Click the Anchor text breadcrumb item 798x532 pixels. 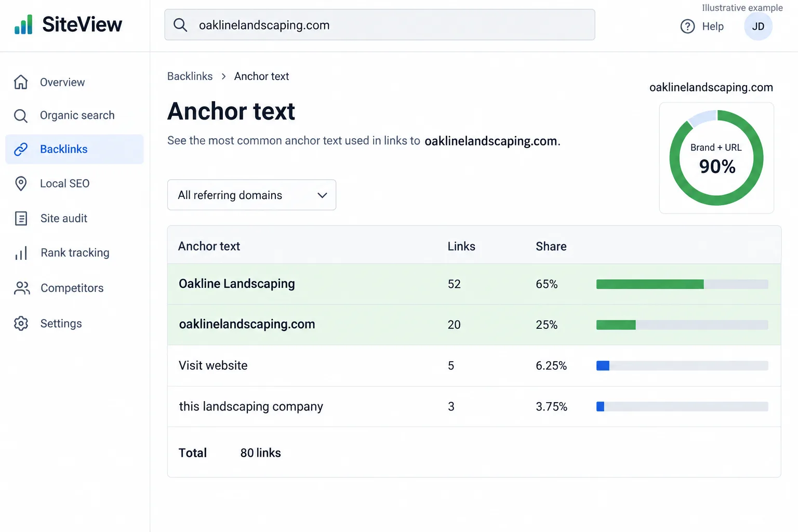click(261, 76)
